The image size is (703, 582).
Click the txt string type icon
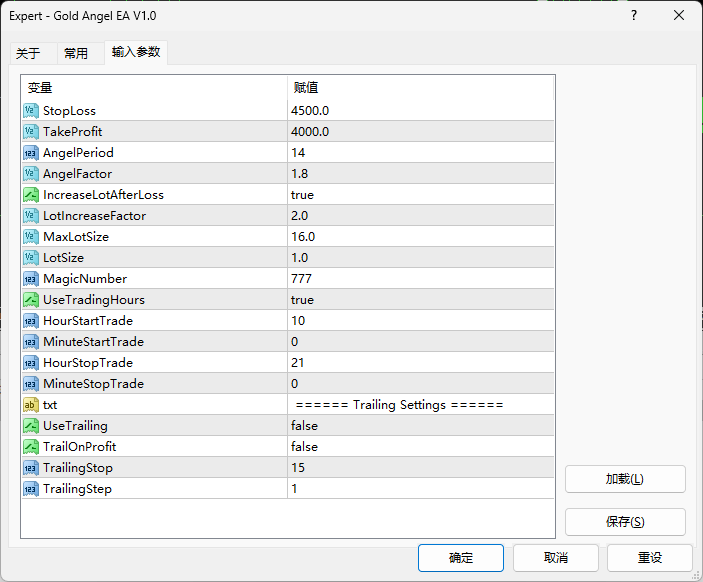coord(30,405)
